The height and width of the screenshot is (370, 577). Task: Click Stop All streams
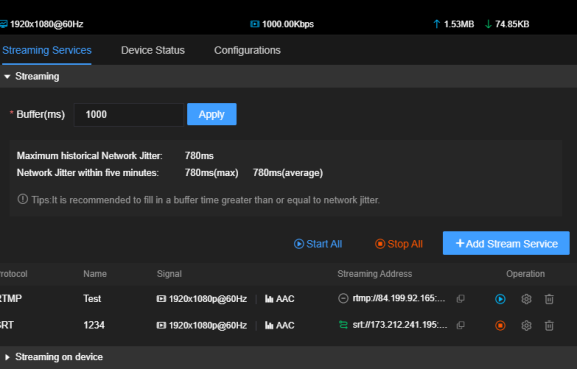point(399,244)
